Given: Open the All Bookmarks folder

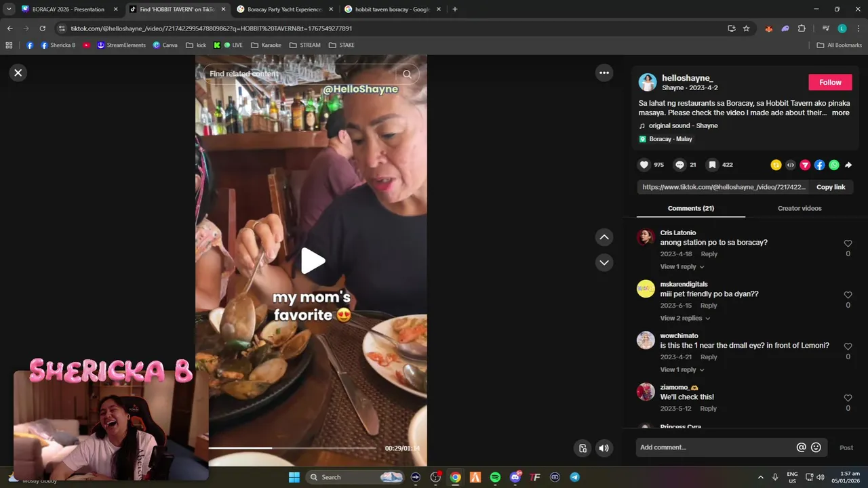Looking at the screenshot, I should pos(839,45).
